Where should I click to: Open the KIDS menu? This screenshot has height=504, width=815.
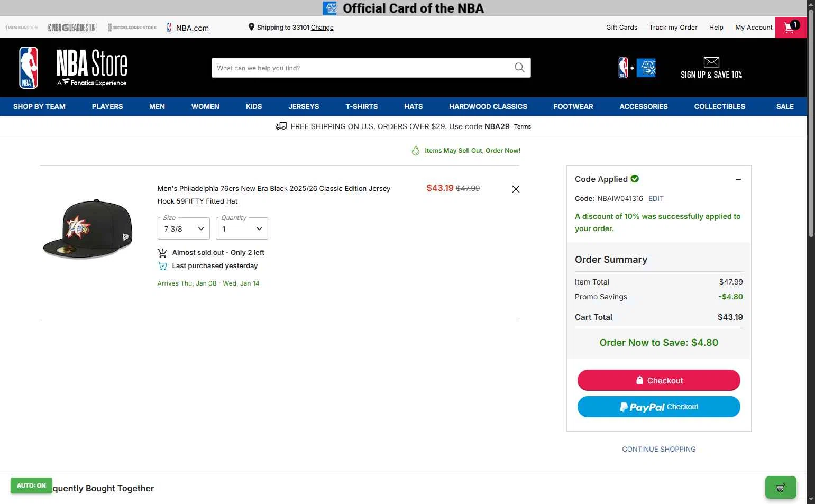coord(254,106)
